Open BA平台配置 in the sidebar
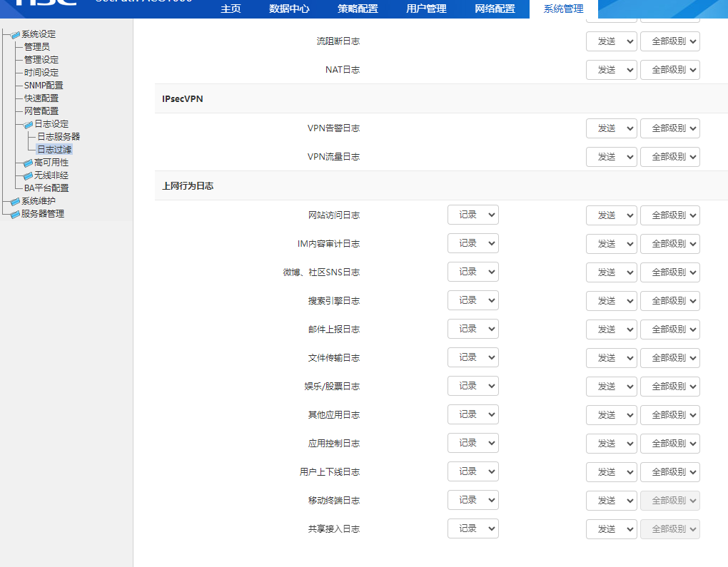Screen dimensions: 728x567 (x=46, y=188)
